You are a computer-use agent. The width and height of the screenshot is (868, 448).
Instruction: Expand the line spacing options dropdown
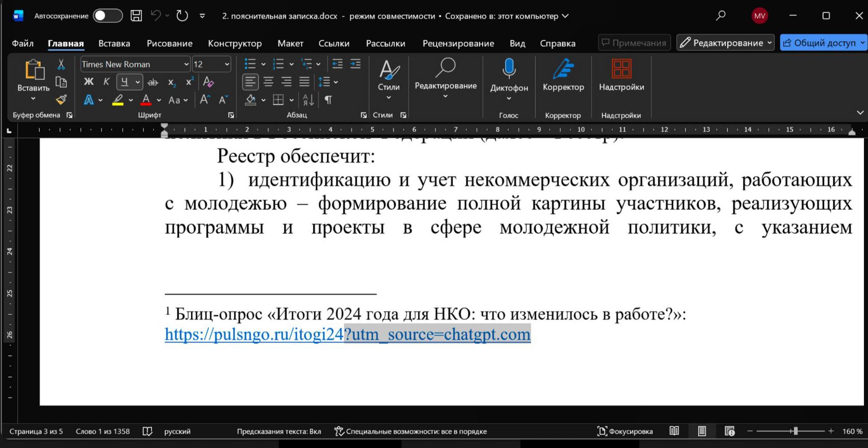(x=336, y=82)
